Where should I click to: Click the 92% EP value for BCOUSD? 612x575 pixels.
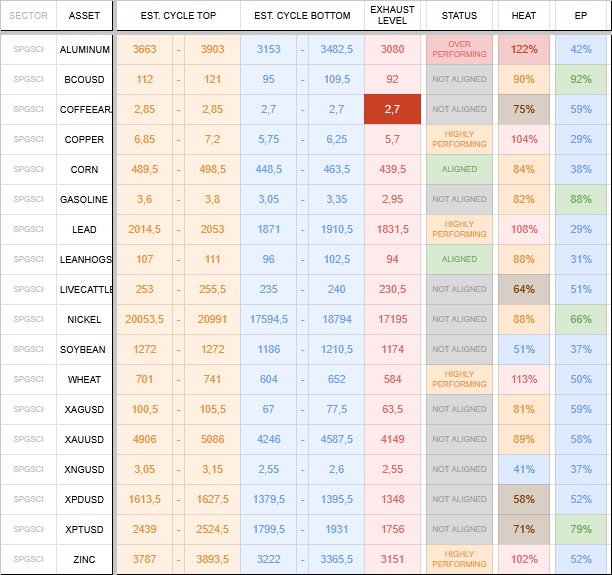[581, 79]
